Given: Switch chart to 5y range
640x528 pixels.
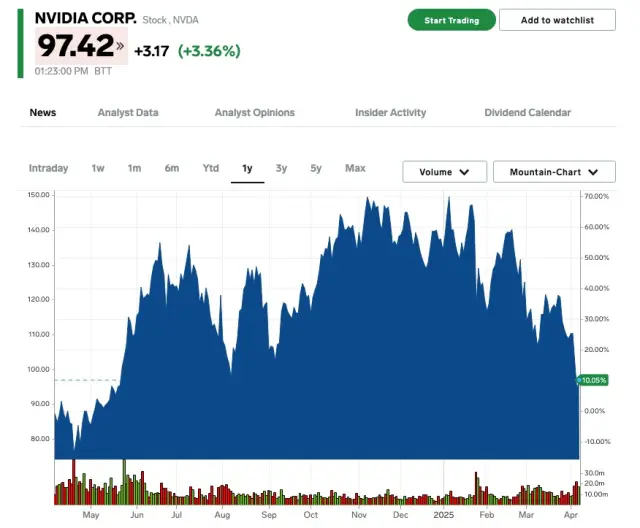Looking at the screenshot, I should coord(316,168).
